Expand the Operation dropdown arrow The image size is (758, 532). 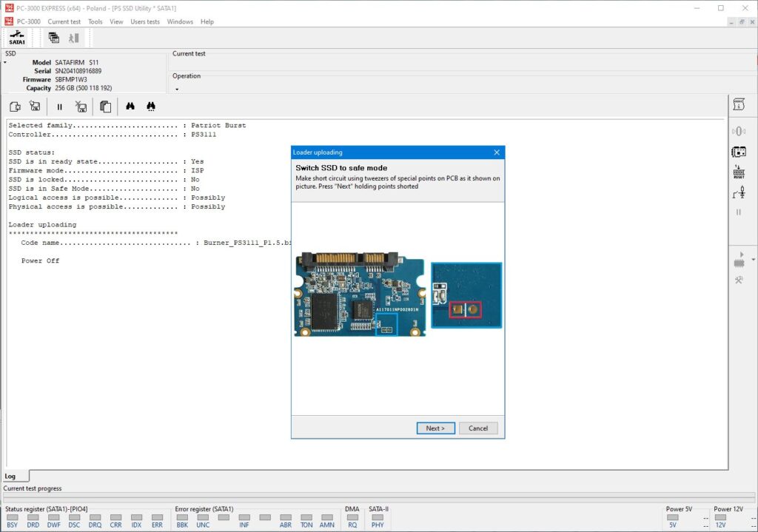tap(177, 90)
